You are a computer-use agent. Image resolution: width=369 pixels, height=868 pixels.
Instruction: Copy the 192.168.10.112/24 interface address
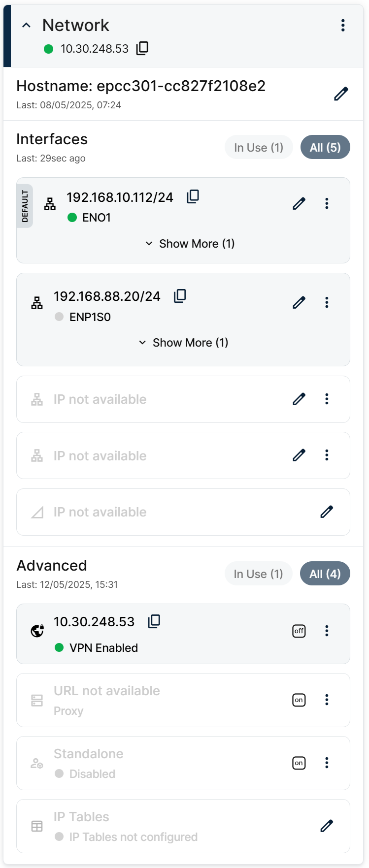click(x=193, y=197)
